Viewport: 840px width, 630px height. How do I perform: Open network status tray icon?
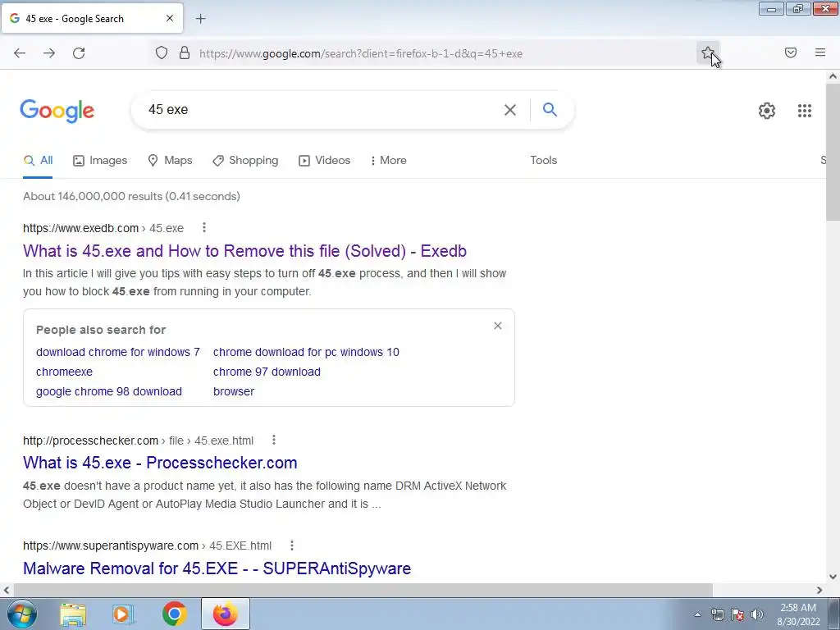coord(717,614)
